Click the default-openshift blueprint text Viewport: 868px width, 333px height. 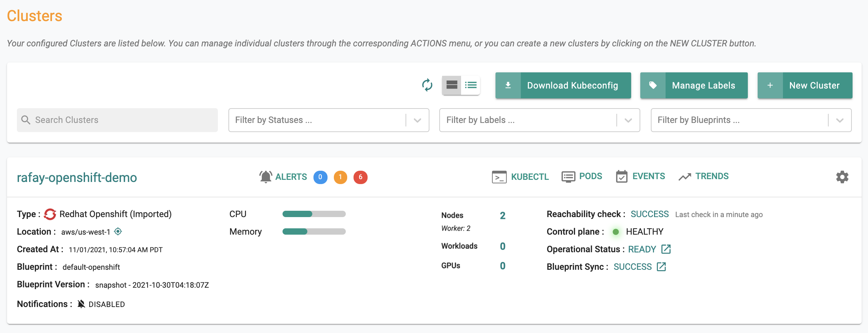[91, 267]
